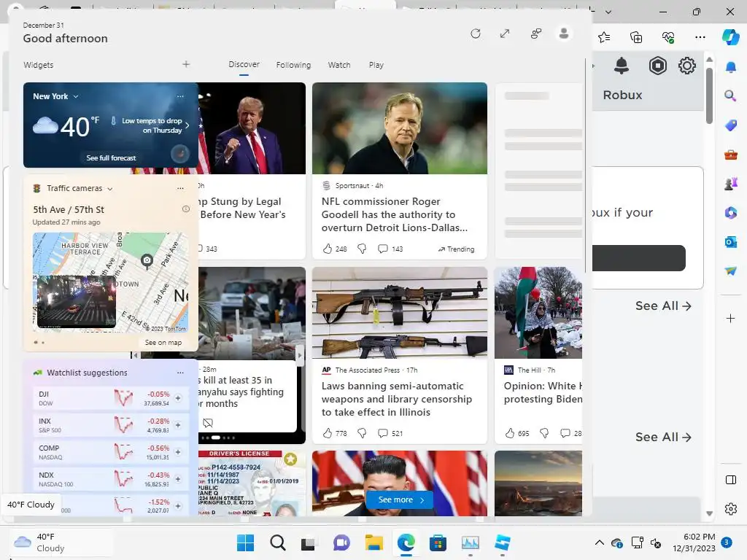Open sidebar settings gear at bottom

point(730,509)
